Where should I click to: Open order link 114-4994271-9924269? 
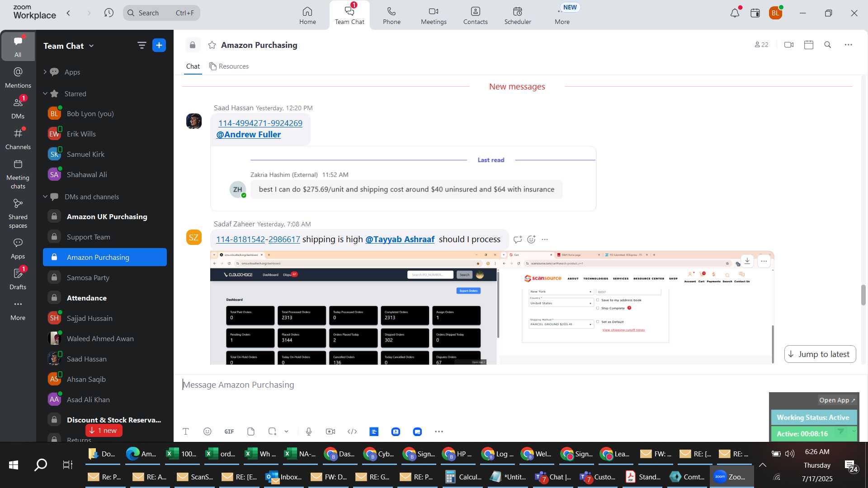tap(260, 123)
